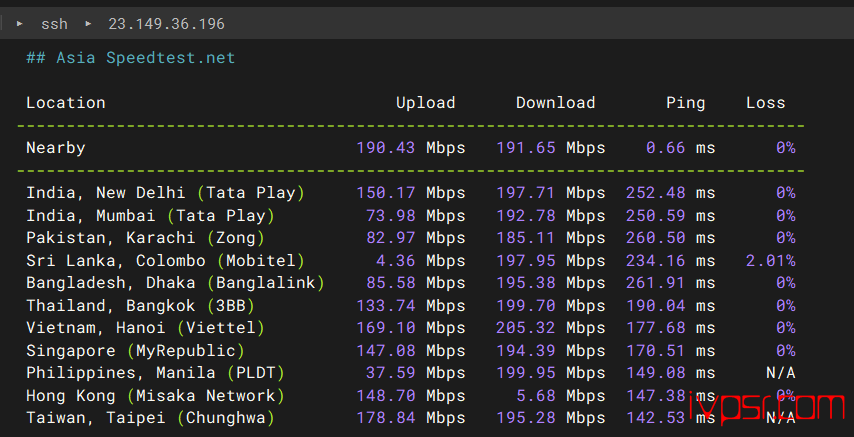The image size is (854, 437).
Task: Click the Nearby row label
Action: tap(56, 148)
